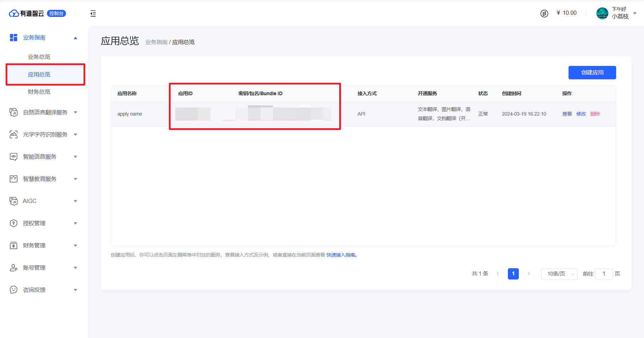Click the sidebar collapse menu icon

tap(93, 14)
